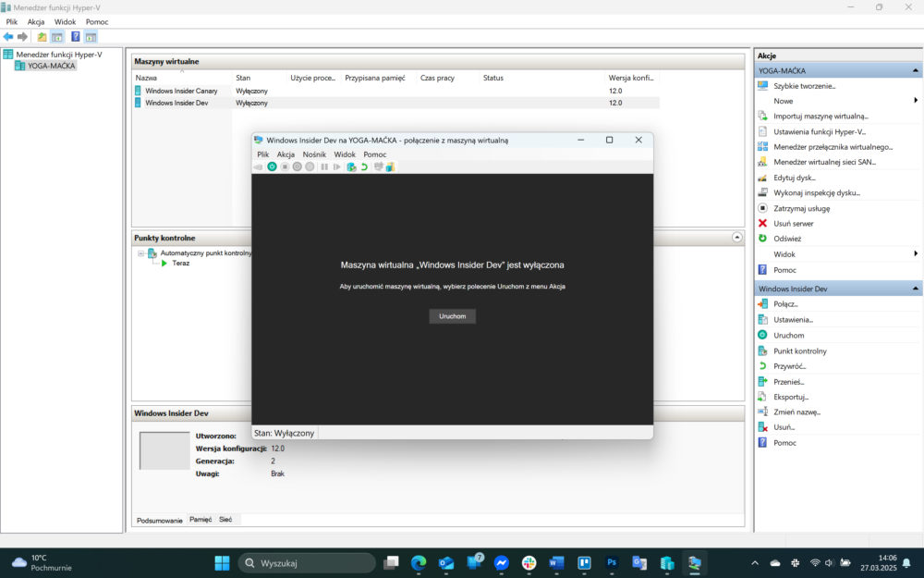Sort by the Nazwa column header
Screen dimensions: 924x578
pyautogui.click(x=182, y=78)
